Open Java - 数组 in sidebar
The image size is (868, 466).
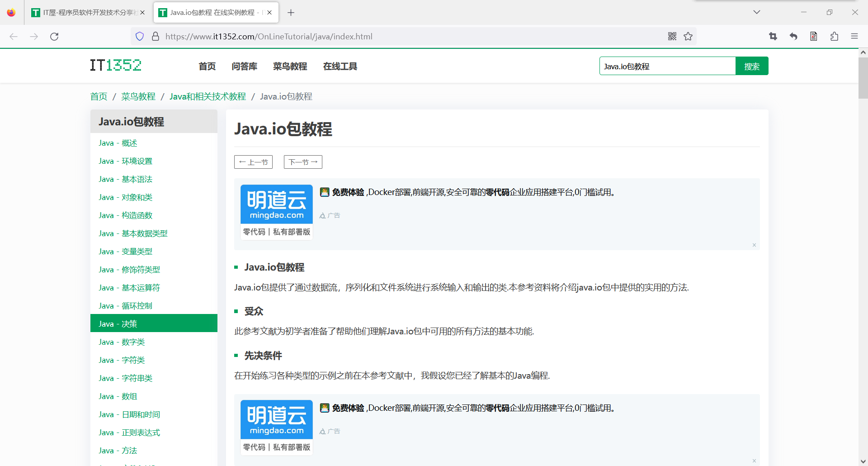tap(154, 396)
